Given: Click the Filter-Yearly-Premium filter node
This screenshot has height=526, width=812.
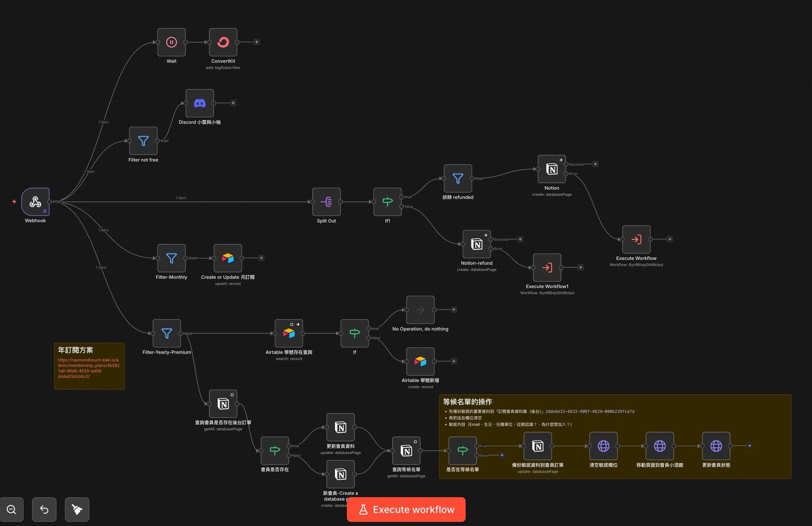Looking at the screenshot, I should [x=167, y=333].
